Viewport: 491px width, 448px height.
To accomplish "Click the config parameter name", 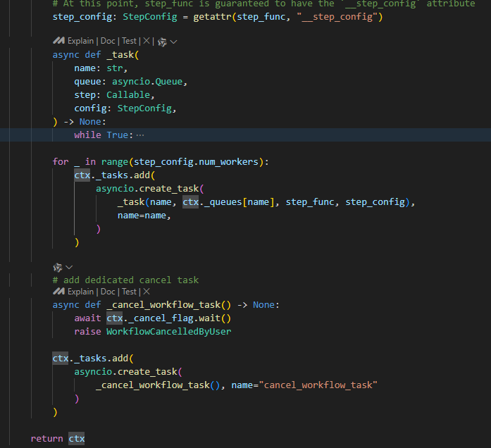I will coord(90,108).
